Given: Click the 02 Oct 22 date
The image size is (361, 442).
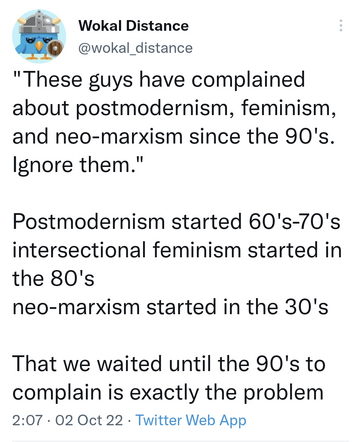Looking at the screenshot, I should pyautogui.click(x=89, y=420).
